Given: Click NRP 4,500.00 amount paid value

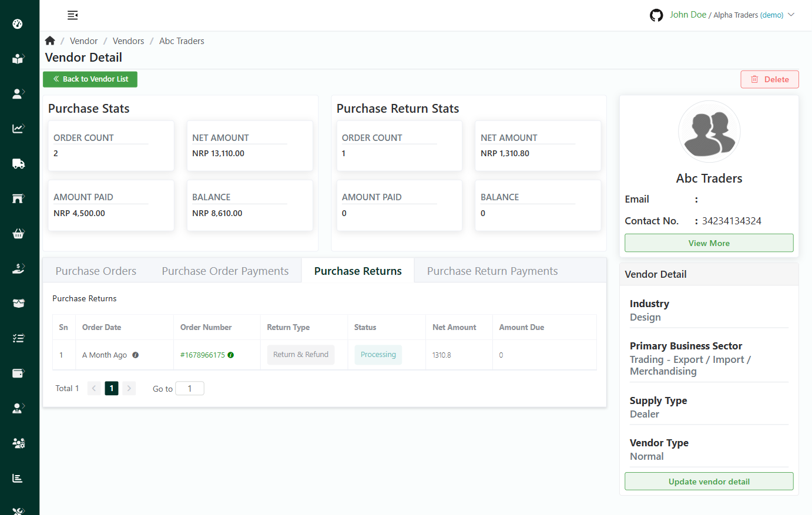Looking at the screenshot, I should pos(79,213).
